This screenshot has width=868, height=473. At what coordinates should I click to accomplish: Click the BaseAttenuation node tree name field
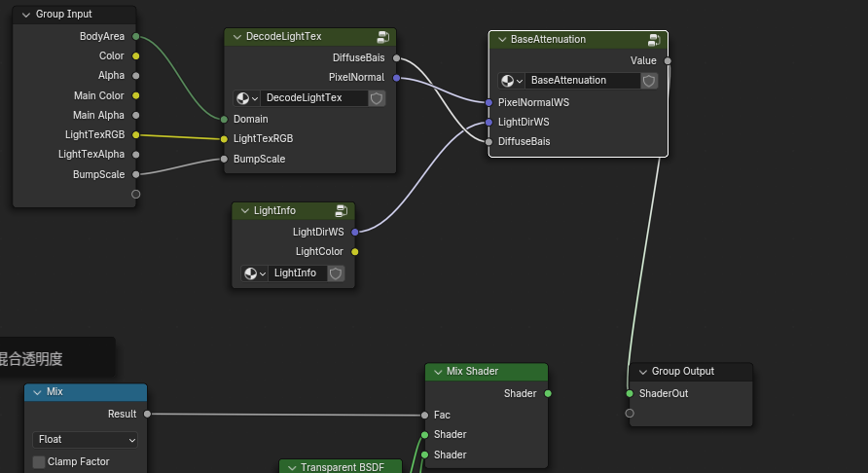(x=581, y=81)
